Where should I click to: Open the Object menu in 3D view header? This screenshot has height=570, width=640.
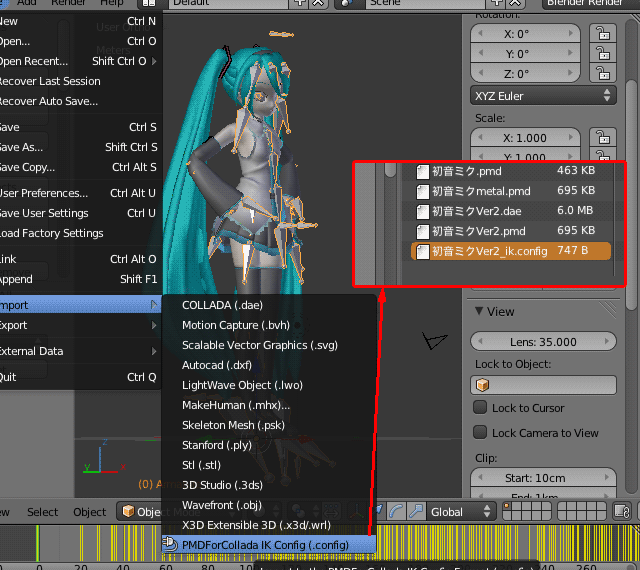tap(89, 512)
